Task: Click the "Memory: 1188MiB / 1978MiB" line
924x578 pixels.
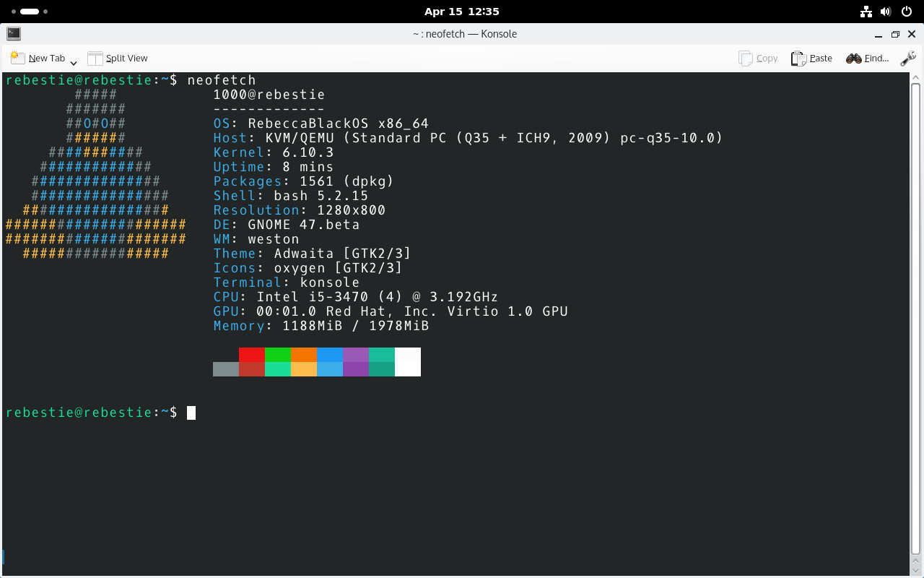Action: [321, 326]
